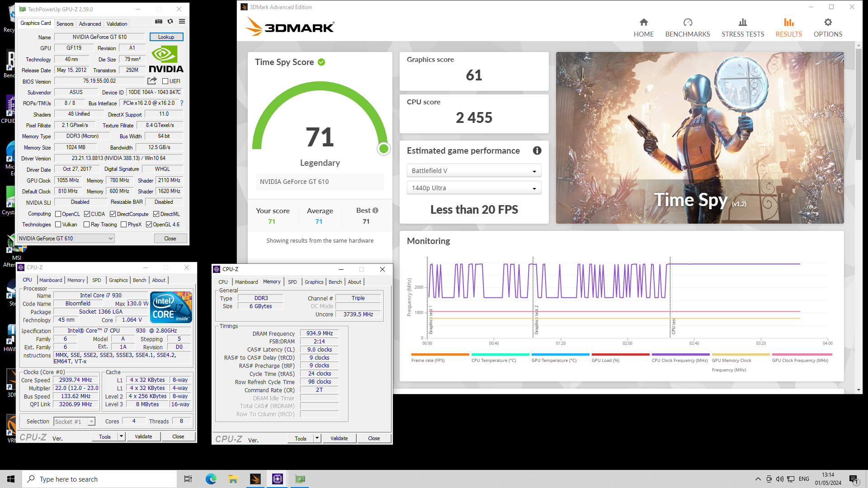
Task: Open the Battlefield V game dropdown
Action: click(x=474, y=171)
